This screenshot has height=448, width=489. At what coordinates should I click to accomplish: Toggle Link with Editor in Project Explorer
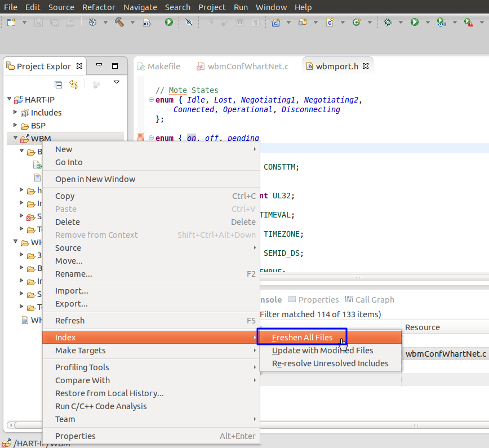(x=73, y=85)
